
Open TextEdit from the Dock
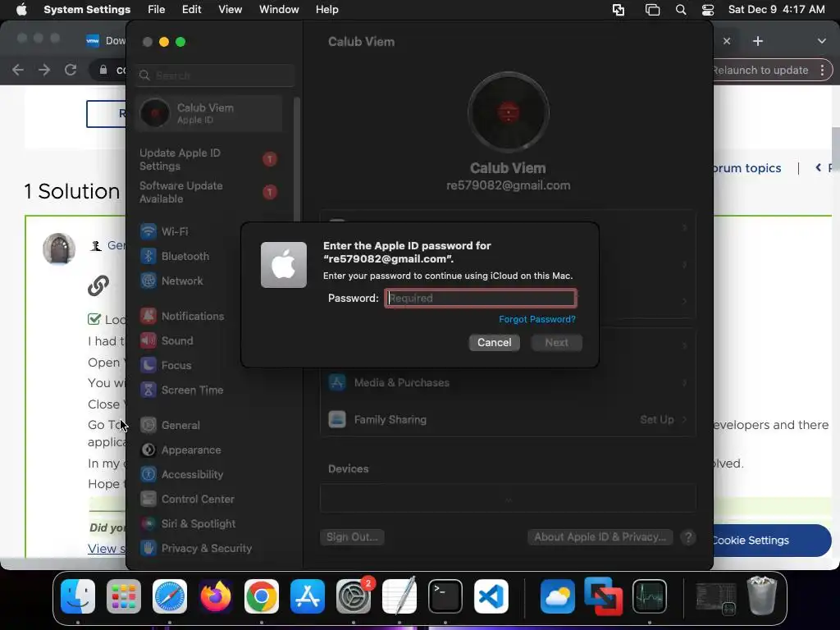pyautogui.click(x=399, y=596)
